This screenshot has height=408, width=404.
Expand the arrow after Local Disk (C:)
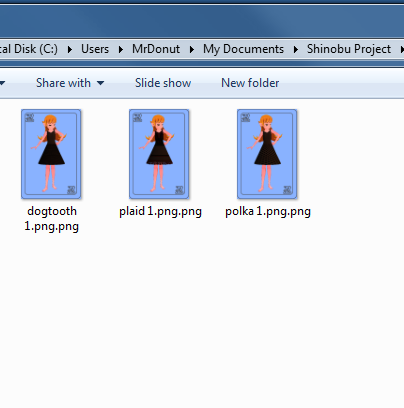click(x=70, y=49)
